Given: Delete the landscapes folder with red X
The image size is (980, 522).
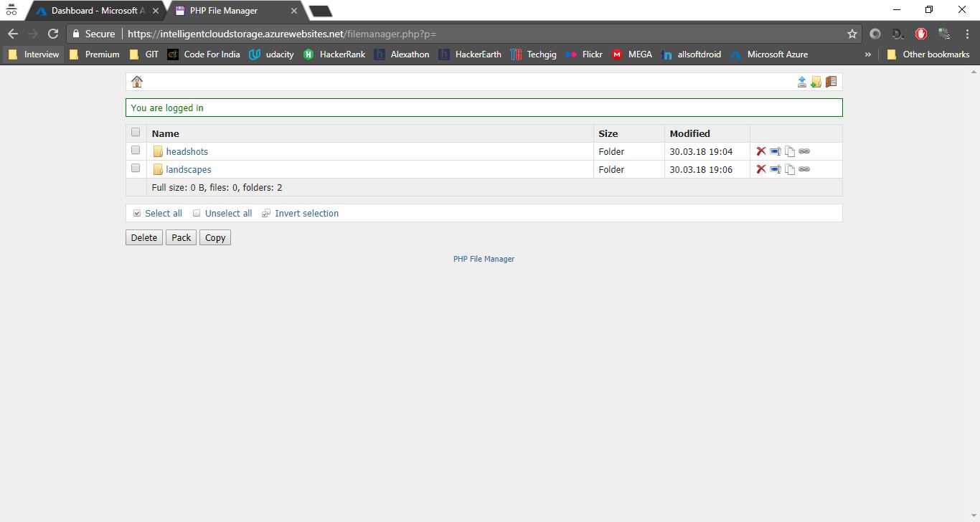Looking at the screenshot, I should click(x=761, y=169).
